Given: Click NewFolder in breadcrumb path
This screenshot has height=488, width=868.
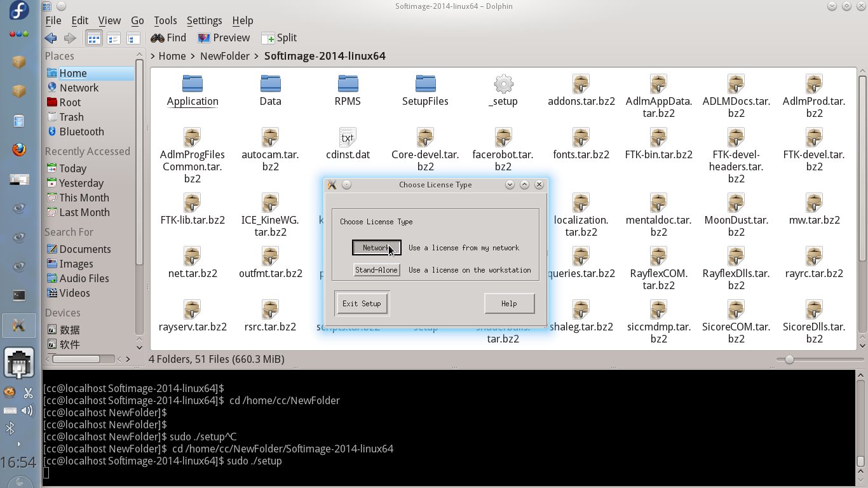Looking at the screenshot, I should (225, 56).
